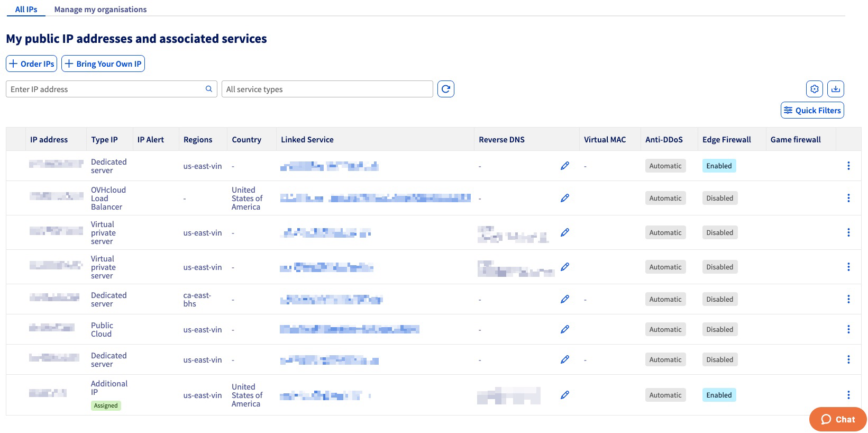Edit reverse DNS for Additional IP row

pyautogui.click(x=565, y=395)
